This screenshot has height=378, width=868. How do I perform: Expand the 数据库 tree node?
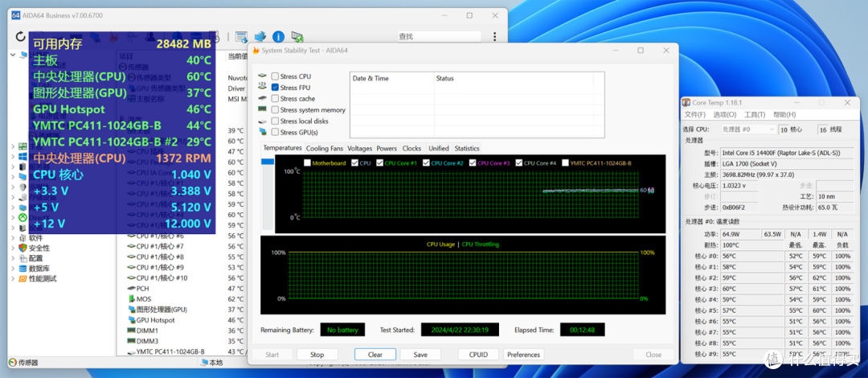click(x=13, y=269)
